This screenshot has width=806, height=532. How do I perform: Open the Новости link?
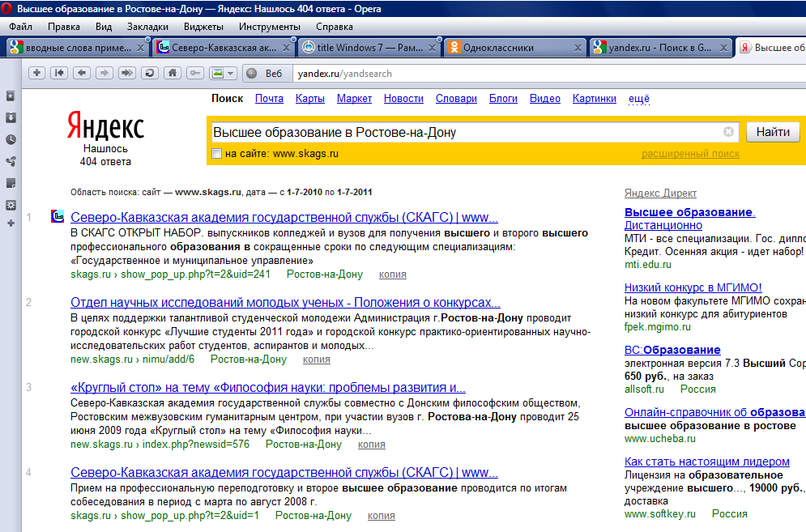[403, 98]
